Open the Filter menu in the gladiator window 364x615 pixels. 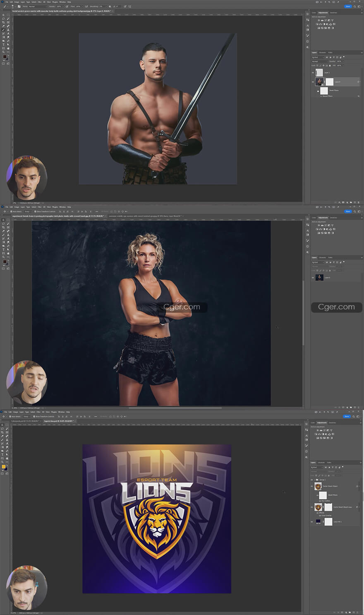pos(40,2)
